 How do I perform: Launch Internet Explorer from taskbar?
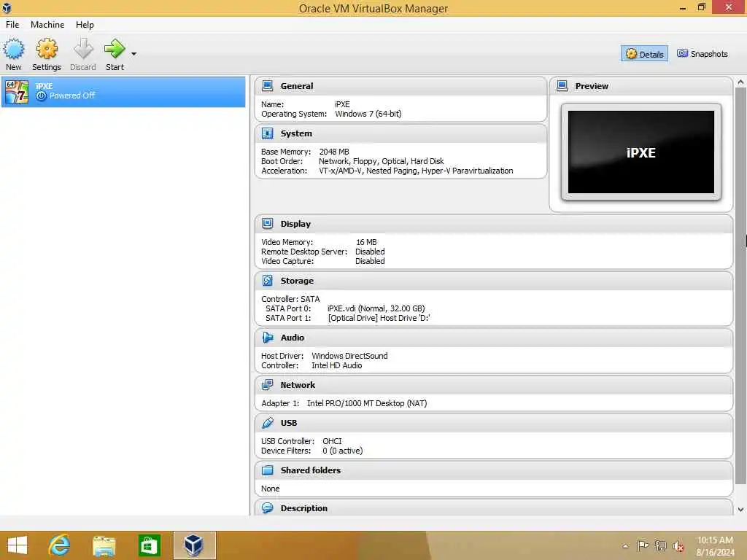point(60,545)
